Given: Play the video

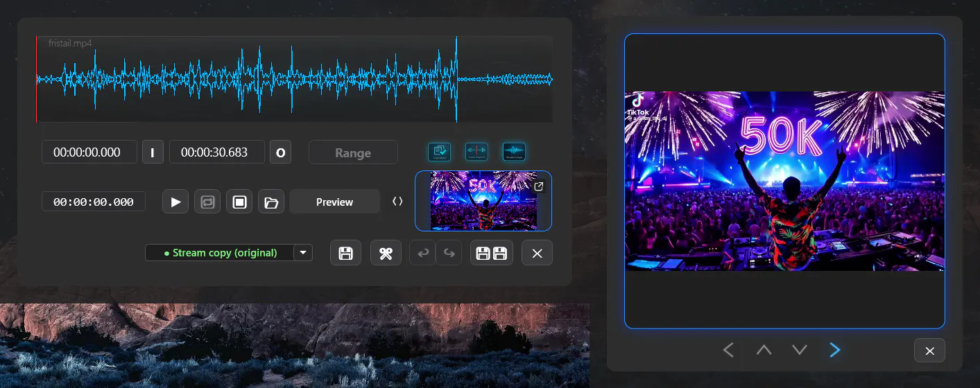Looking at the screenshot, I should coord(175,202).
